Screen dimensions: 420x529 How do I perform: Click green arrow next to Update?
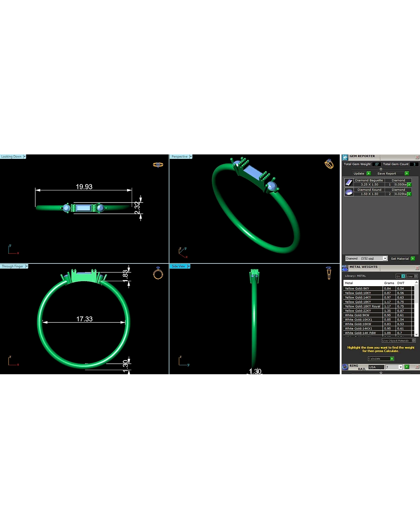[369, 173]
